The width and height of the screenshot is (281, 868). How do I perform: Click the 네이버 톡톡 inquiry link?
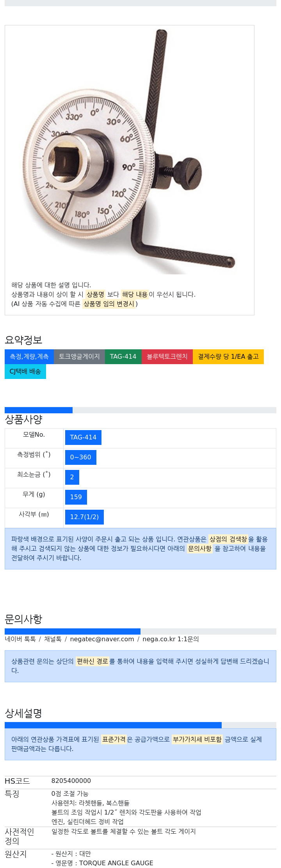(20, 639)
